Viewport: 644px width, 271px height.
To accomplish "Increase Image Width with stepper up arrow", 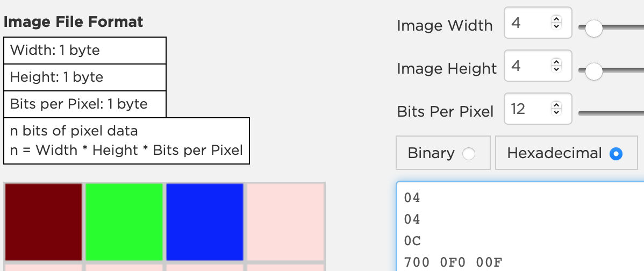I will click(556, 19).
